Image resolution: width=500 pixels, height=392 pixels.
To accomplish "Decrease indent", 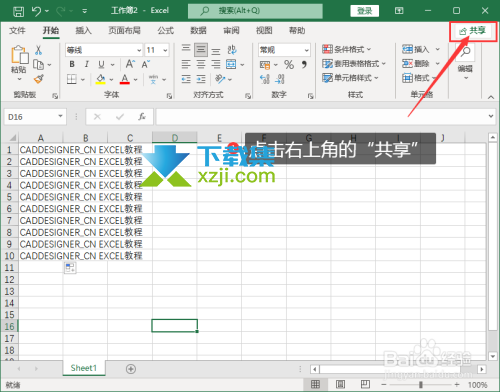I will pos(186,79).
